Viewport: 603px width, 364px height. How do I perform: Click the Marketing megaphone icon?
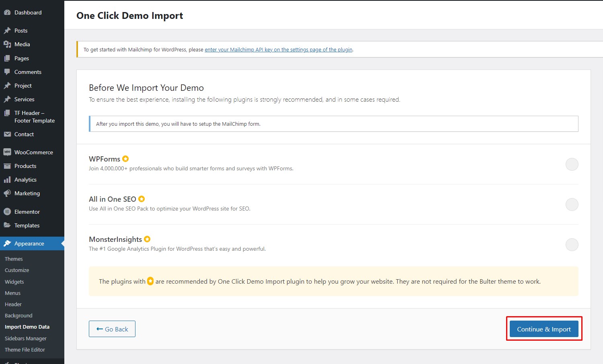(x=7, y=193)
